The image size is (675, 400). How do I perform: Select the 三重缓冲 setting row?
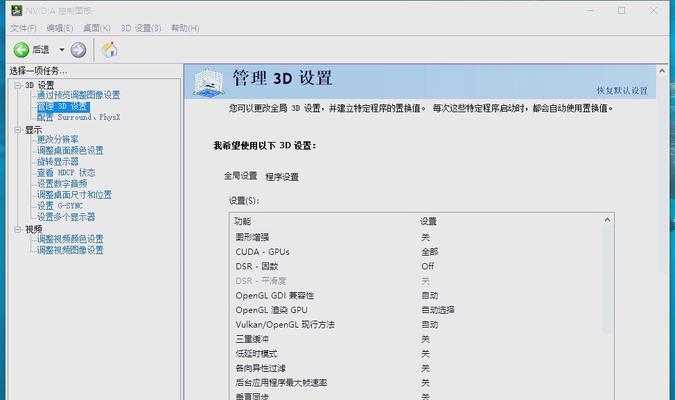418,339
